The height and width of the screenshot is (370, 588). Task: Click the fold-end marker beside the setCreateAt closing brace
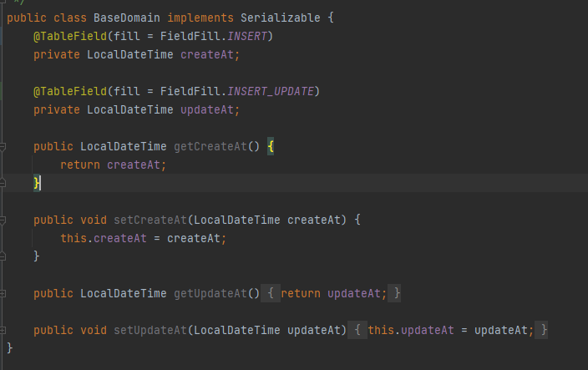pyautogui.click(x=3, y=256)
